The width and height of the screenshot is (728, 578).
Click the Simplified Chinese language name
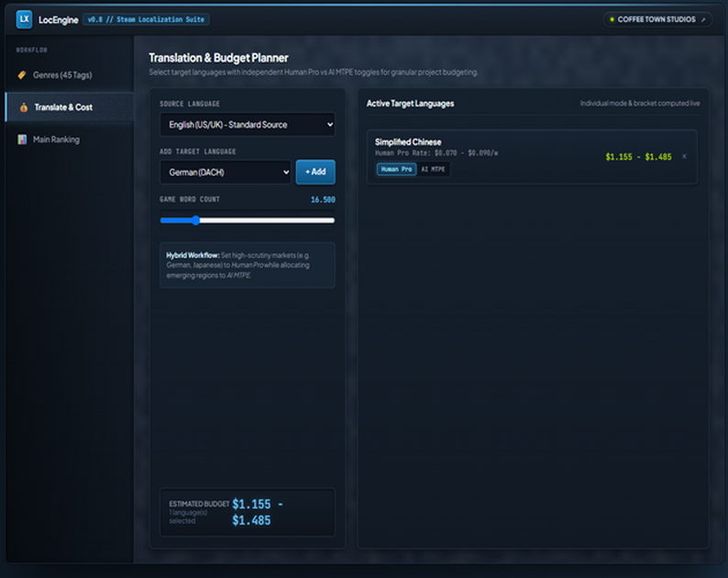click(408, 142)
